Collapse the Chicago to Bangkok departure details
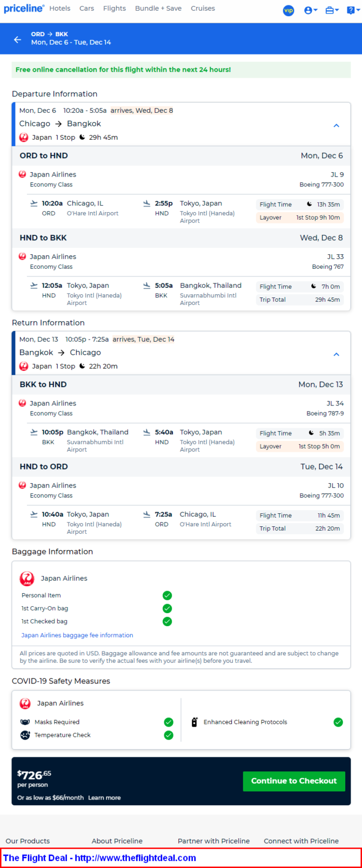This screenshot has height=868, width=362. (x=336, y=125)
